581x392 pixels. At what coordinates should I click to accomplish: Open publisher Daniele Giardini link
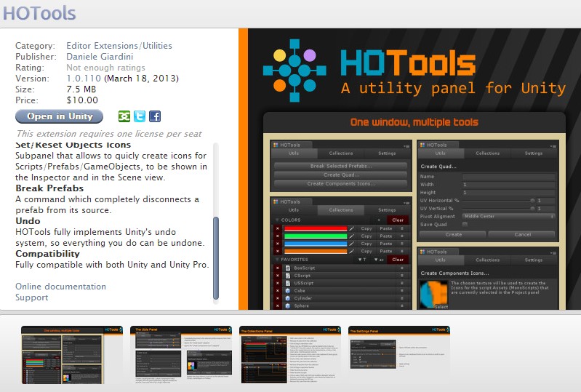click(100, 57)
